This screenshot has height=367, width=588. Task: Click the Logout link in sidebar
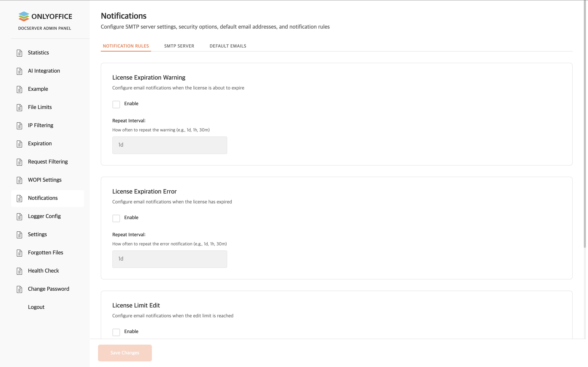[x=36, y=307]
